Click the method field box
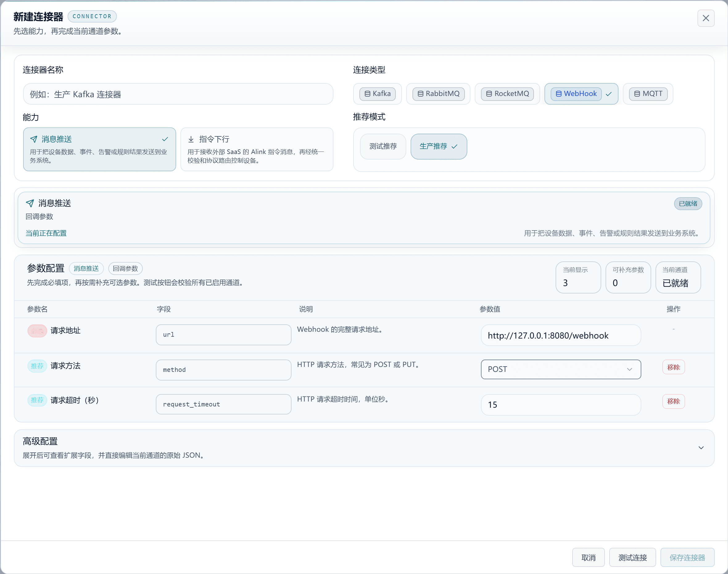Viewport: 728px width, 574px height. (x=223, y=370)
